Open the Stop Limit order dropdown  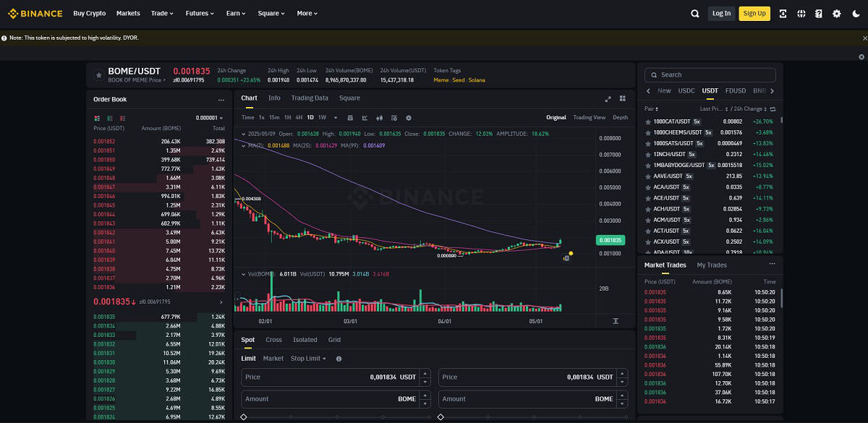308,359
